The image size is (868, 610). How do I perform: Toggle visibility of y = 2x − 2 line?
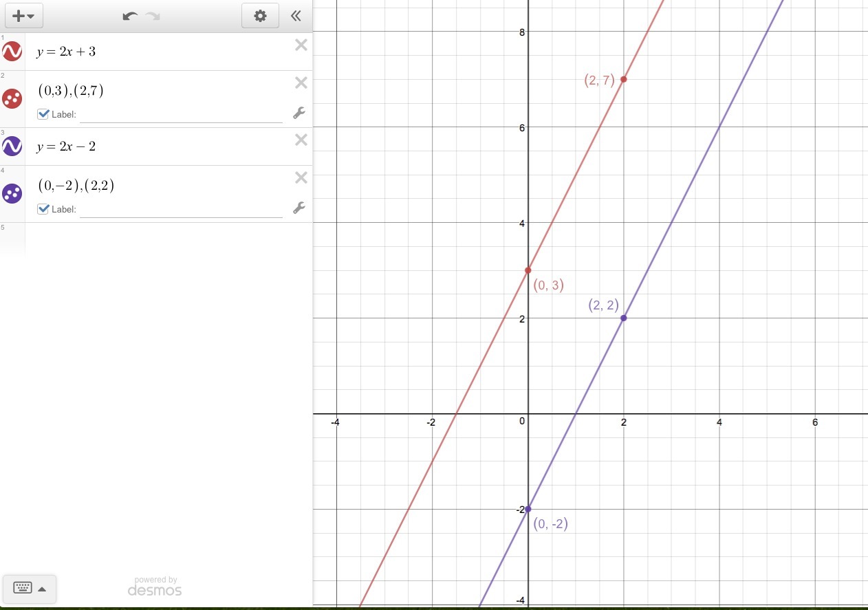pos(12,146)
